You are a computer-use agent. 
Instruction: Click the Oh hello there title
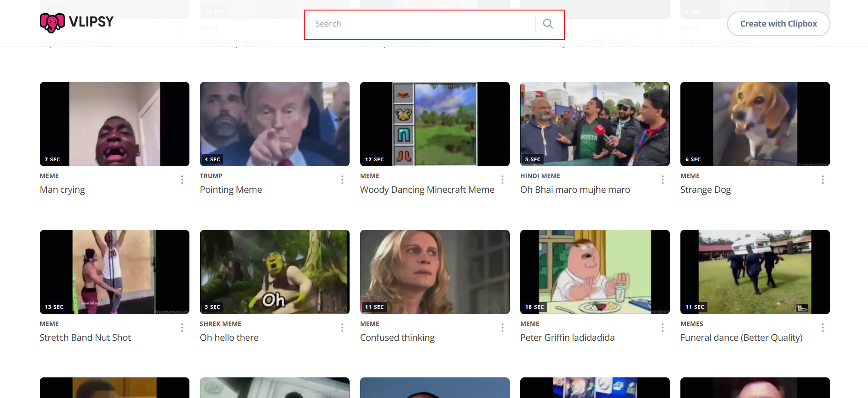pyautogui.click(x=229, y=338)
